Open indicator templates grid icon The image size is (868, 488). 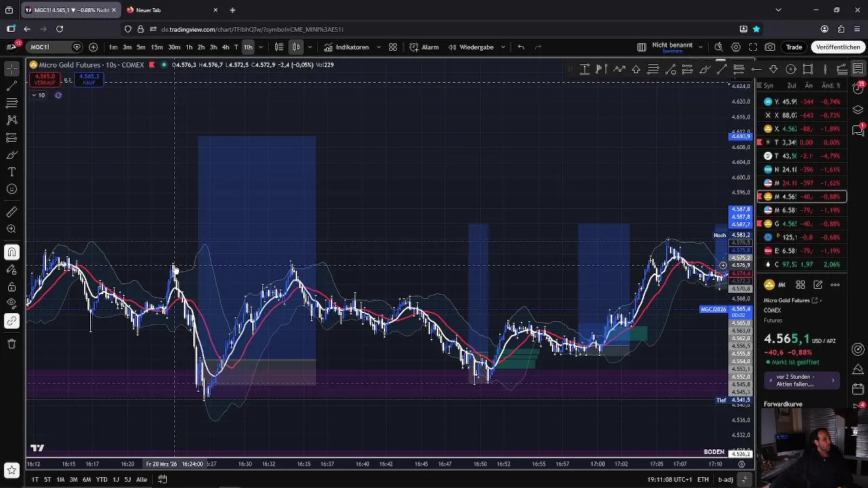click(x=393, y=47)
